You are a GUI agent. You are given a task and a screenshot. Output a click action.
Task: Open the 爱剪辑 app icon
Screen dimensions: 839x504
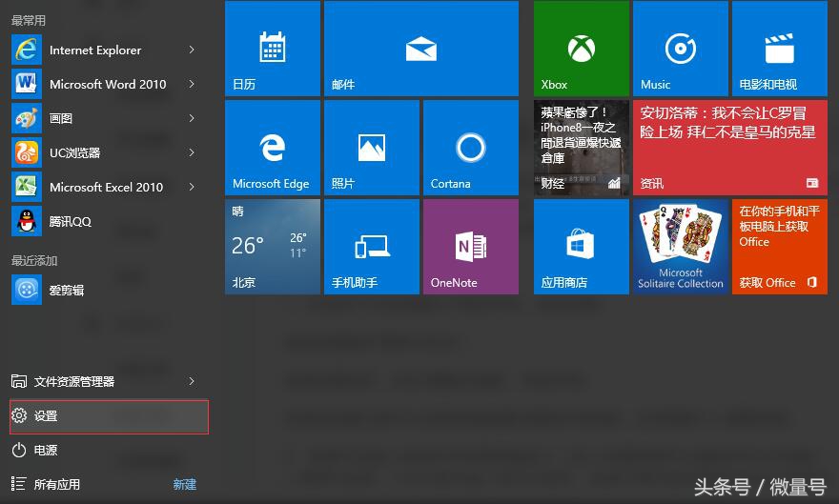[x=27, y=290]
